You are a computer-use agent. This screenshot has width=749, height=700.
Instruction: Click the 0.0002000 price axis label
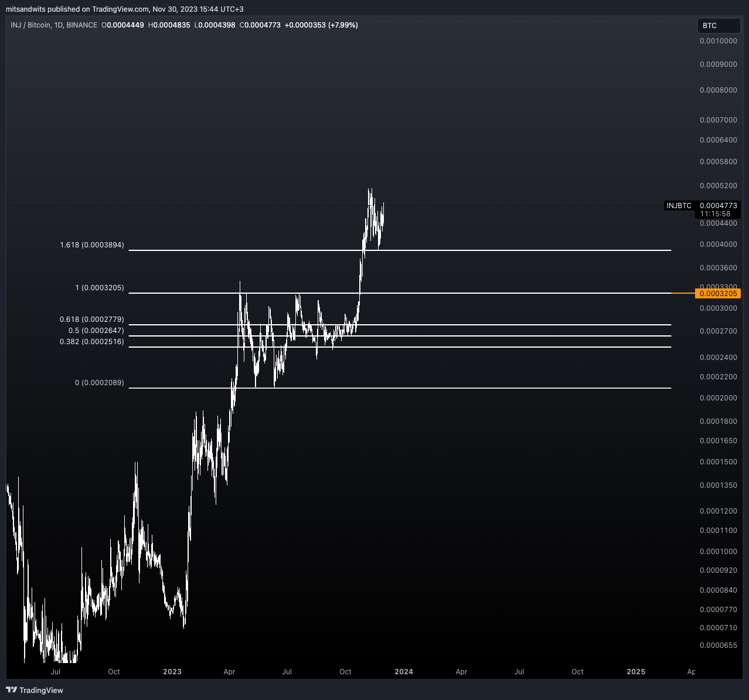(719, 398)
